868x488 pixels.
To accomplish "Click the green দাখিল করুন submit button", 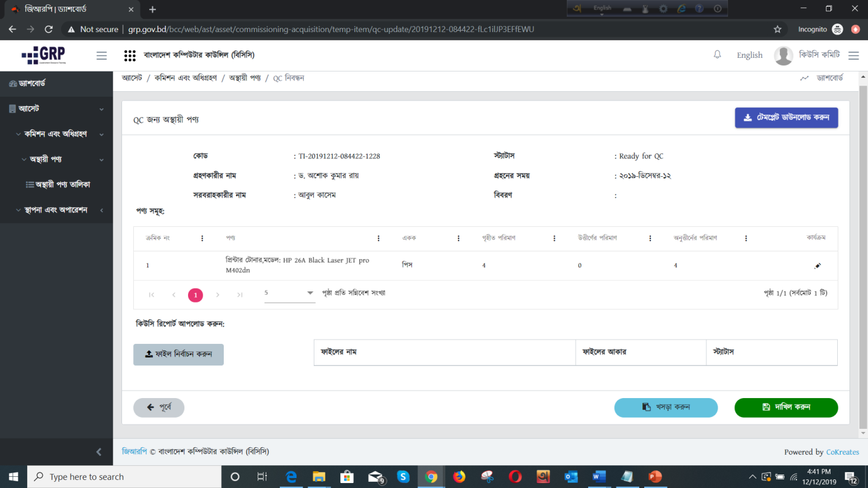I will [x=786, y=407].
